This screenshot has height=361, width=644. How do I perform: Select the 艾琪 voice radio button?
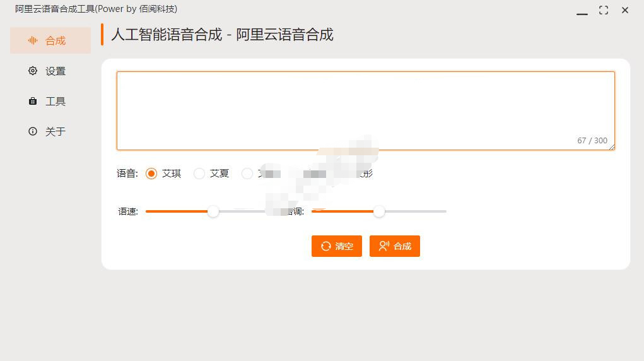(151, 174)
